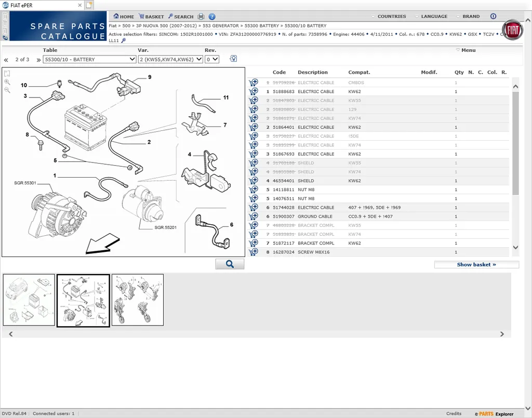Open help question mark icon
This screenshot has height=418, width=532.
[x=212, y=17]
